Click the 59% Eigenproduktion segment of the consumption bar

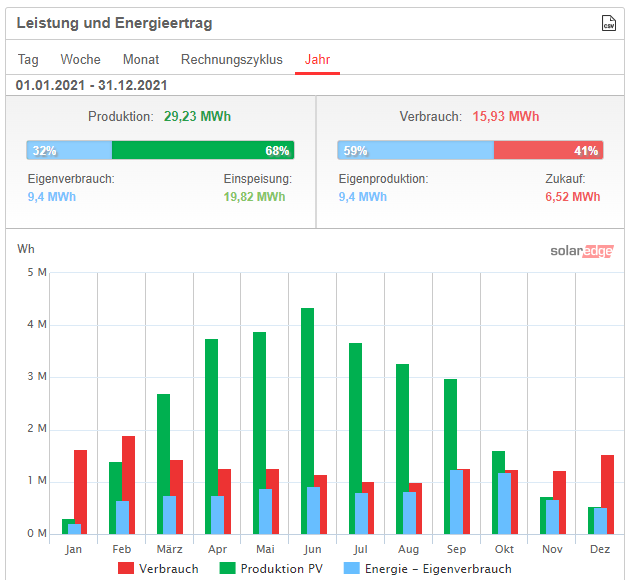415,150
